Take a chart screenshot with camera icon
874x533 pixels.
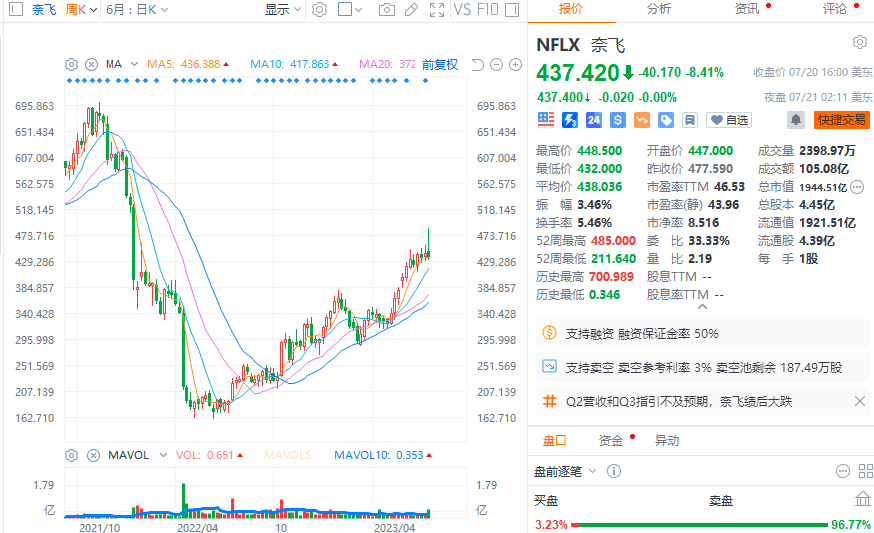point(386,9)
